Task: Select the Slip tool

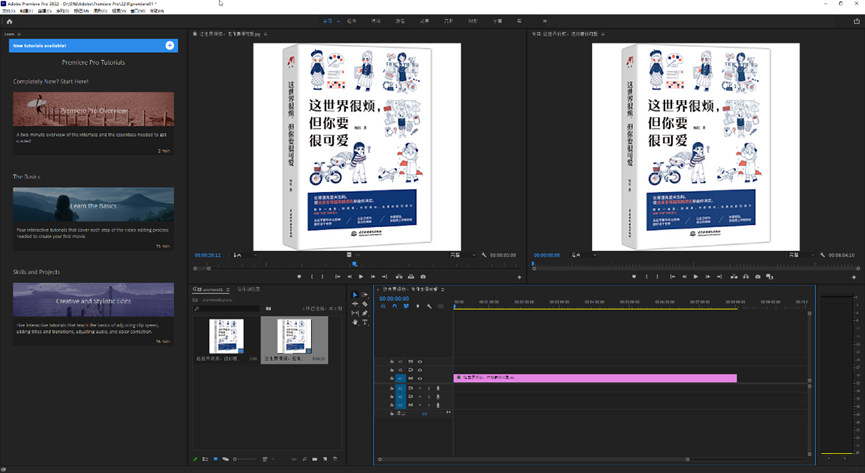Action: (x=355, y=313)
